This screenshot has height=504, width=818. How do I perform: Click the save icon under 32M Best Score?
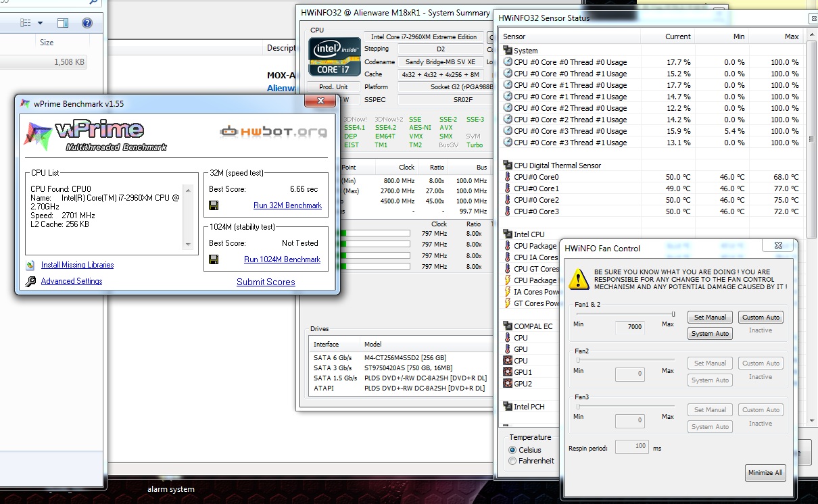tap(214, 205)
